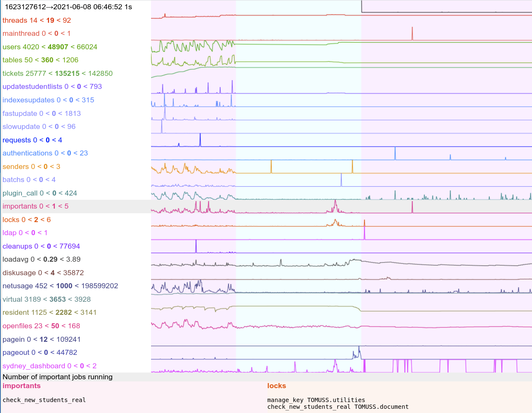This screenshot has width=532, height=413.
Task: Click the timestamp header at top
Action: click(x=68, y=7)
